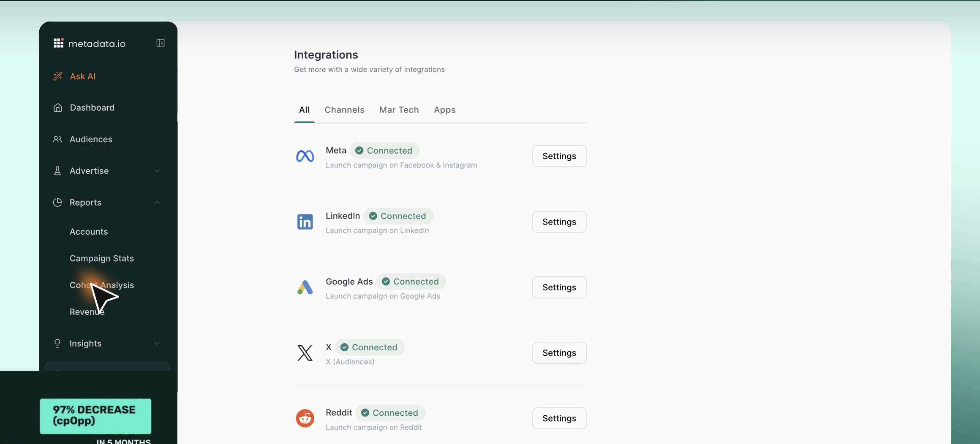
Task: Click the Reddit alien logo
Action: pyautogui.click(x=305, y=418)
